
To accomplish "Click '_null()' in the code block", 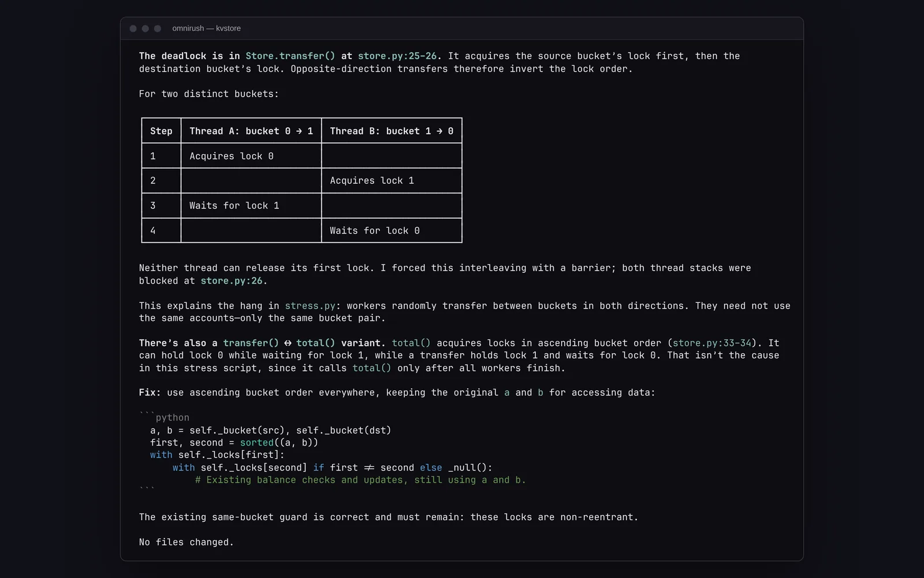I will [x=468, y=468].
